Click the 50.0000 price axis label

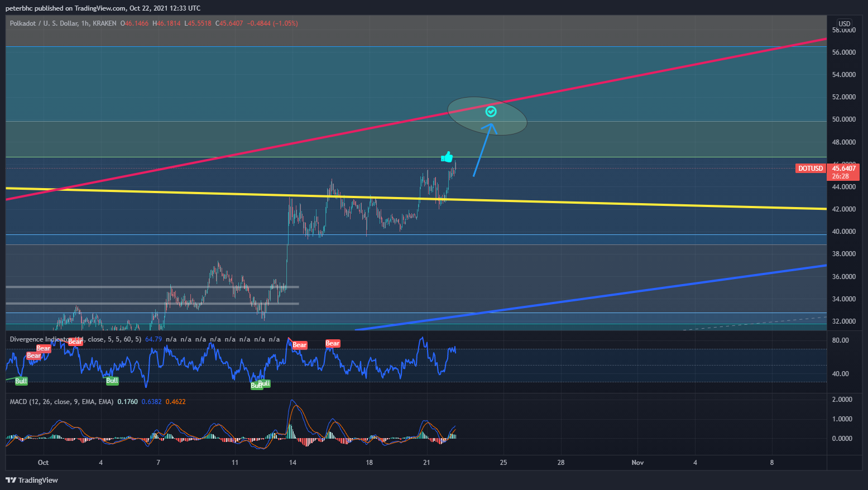click(843, 119)
